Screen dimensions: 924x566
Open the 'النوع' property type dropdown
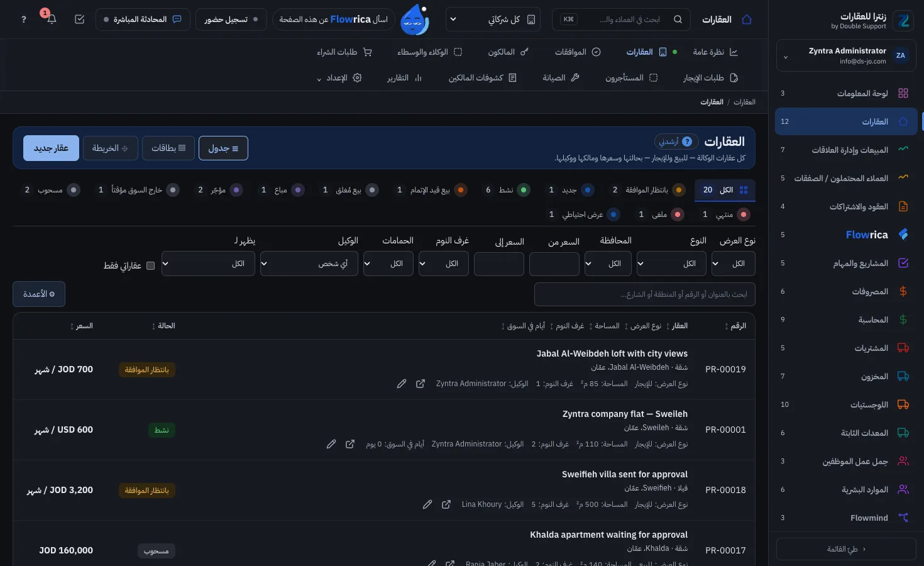(671, 264)
